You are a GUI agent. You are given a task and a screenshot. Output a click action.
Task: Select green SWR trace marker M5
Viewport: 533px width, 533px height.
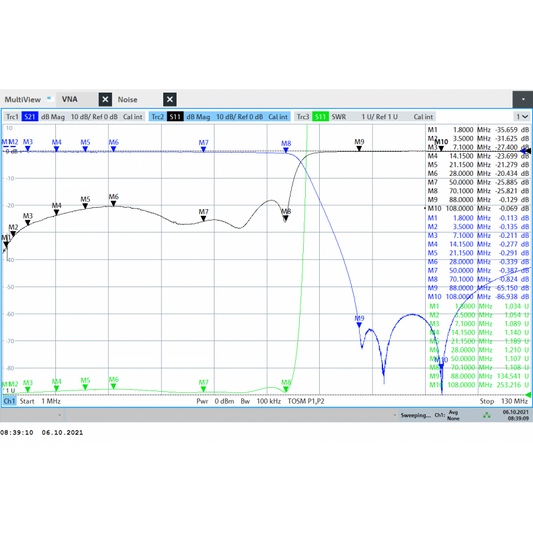click(x=85, y=387)
